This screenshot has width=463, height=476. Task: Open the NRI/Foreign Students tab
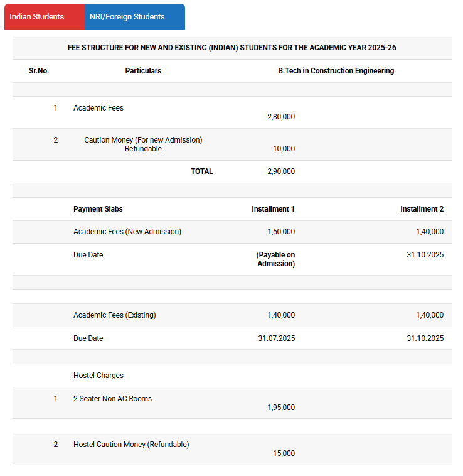[127, 17]
